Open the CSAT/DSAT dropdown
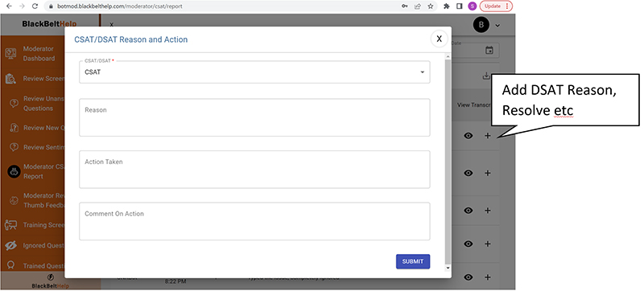The width and height of the screenshot is (644, 291). click(254, 72)
